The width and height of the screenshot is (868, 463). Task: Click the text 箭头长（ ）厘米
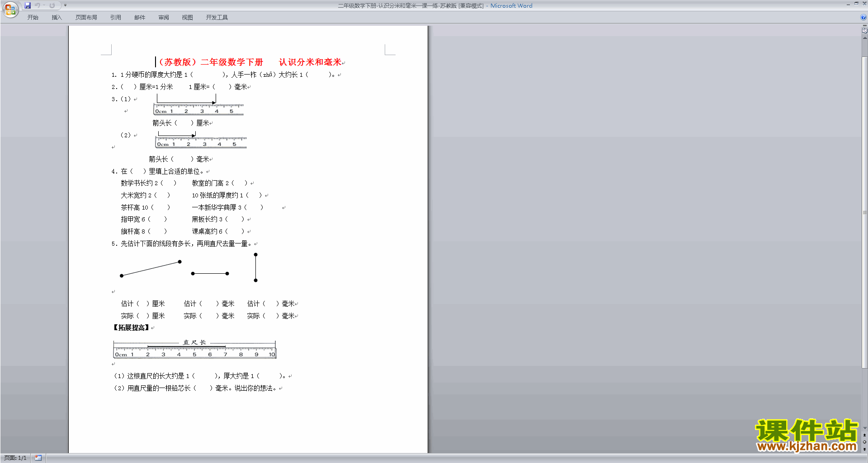[x=182, y=123]
